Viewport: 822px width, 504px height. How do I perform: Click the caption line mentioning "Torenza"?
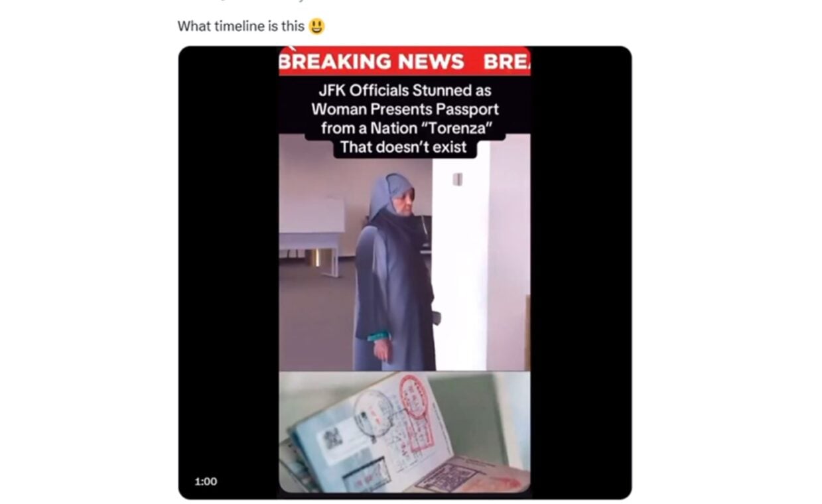click(405, 128)
